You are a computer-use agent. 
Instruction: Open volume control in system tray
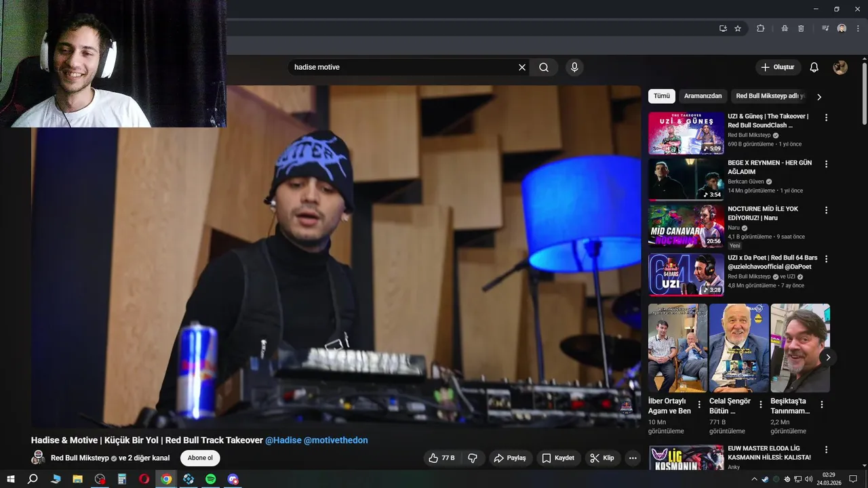(x=809, y=479)
